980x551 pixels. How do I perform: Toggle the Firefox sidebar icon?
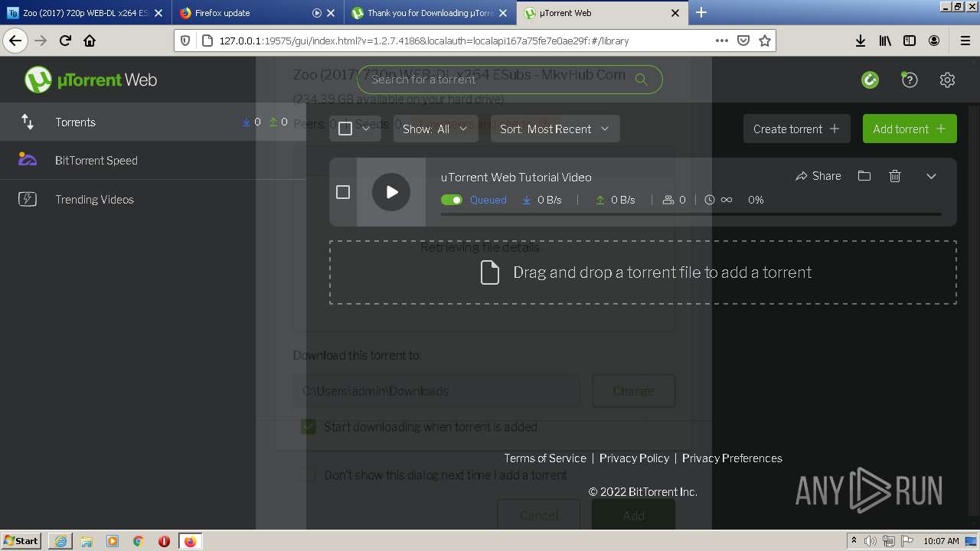click(x=910, y=41)
